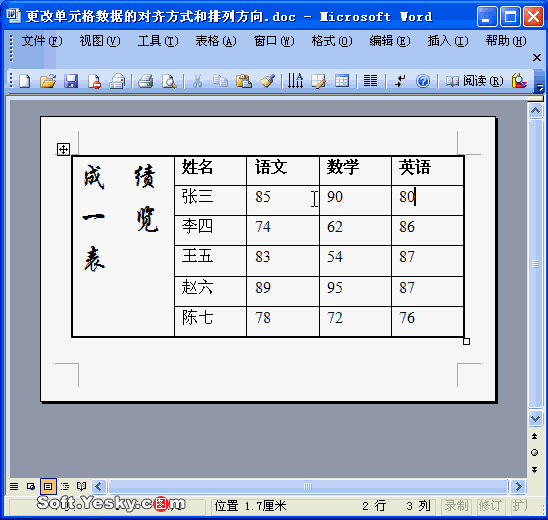Click the table resize handle at the bottom-right corner
Image resolution: width=548 pixels, height=520 pixels.
tap(466, 341)
